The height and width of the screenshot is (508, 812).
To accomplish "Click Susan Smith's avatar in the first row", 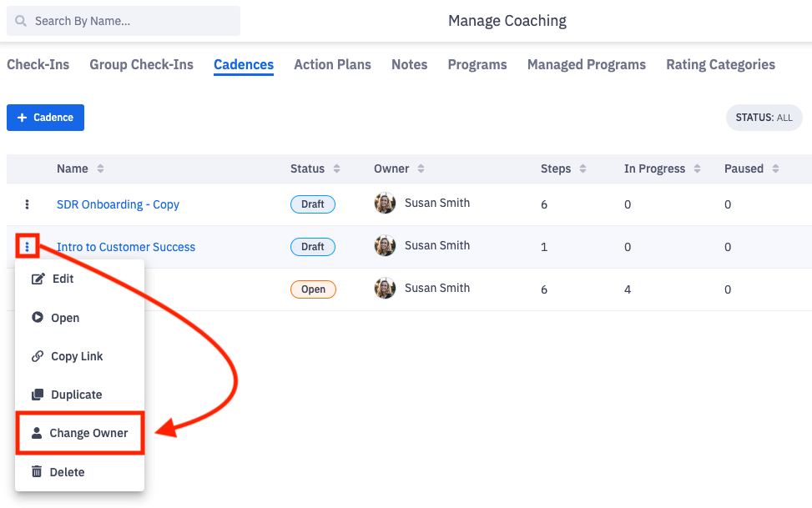I will [385, 204].
